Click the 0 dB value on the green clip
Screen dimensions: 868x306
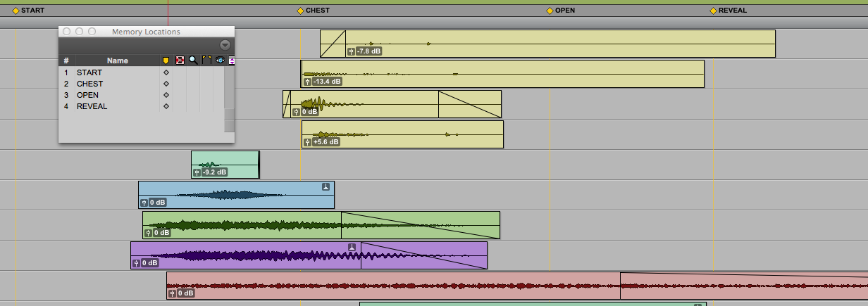coord(162,233)
